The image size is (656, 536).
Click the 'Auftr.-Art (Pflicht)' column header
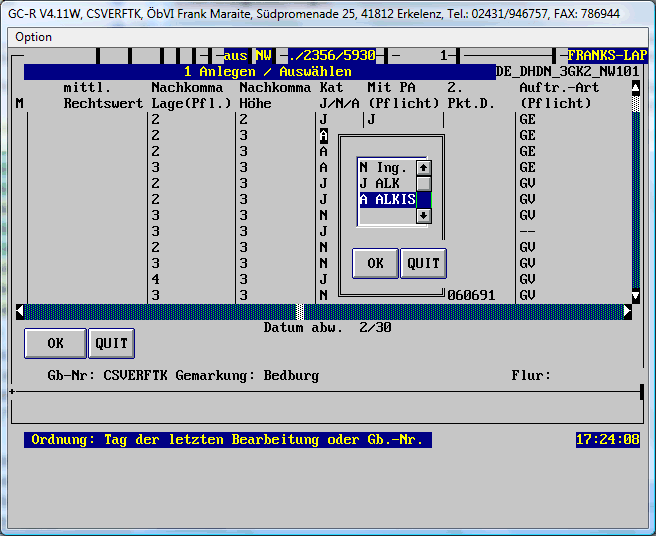click(x=559, y=95)
